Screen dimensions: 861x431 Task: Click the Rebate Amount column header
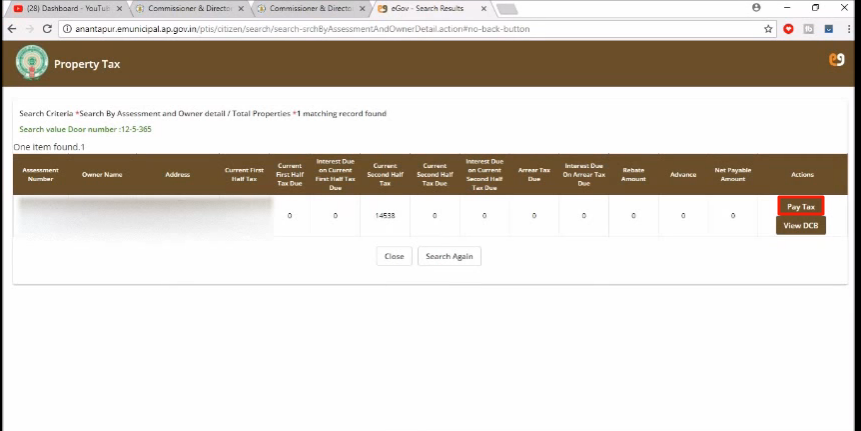coord(633,175)
